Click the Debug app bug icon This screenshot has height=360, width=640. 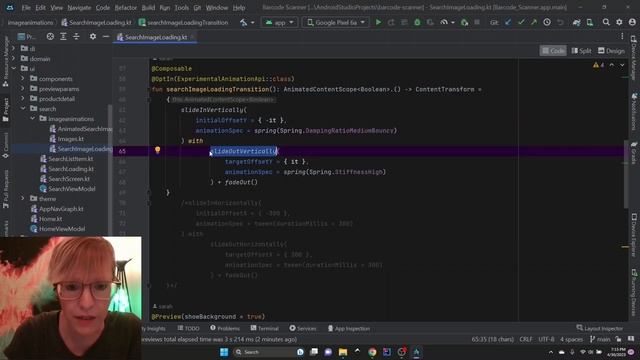417,22
